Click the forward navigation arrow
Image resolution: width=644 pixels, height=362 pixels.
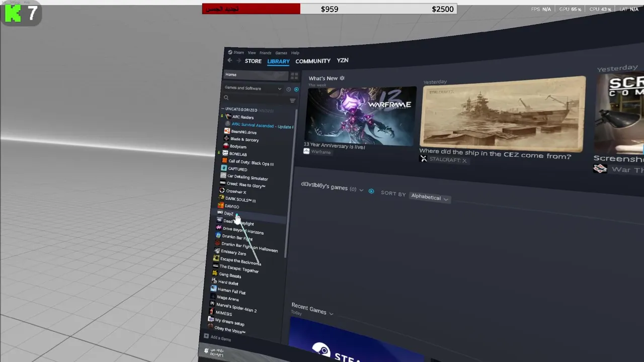tap(238, 60)
